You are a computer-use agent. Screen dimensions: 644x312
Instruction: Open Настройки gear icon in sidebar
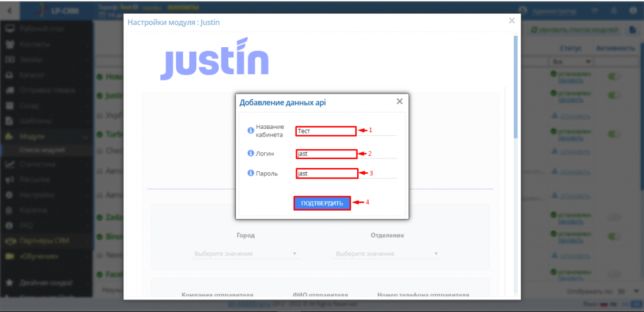point(10,195)
